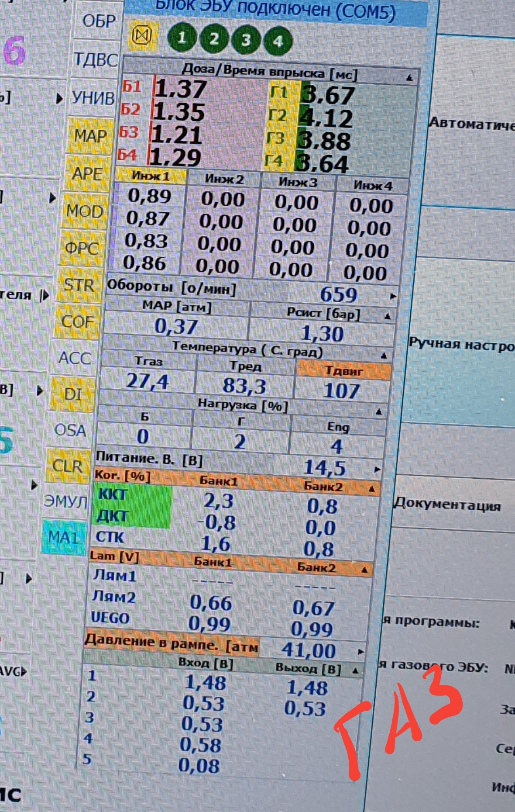Toggle green cylinder 1 indicator
515x812 pixels.
(x=182, y=38)
